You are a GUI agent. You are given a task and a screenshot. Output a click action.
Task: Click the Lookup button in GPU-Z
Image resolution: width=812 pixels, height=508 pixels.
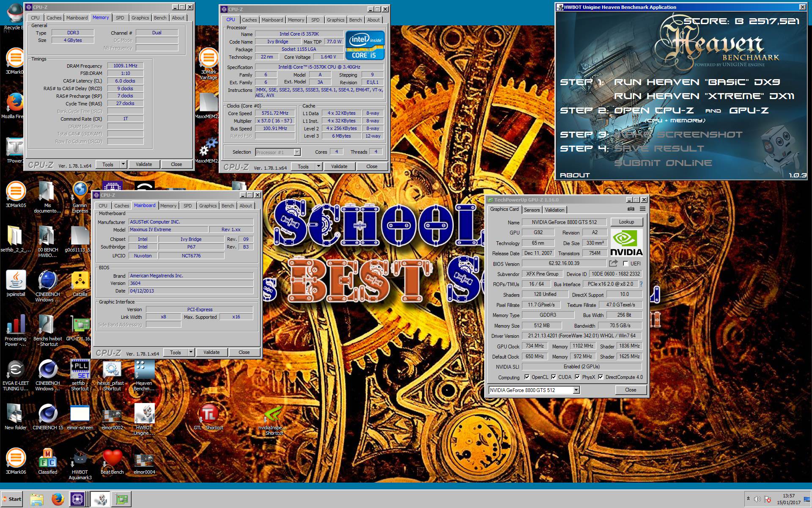[626, 222]
